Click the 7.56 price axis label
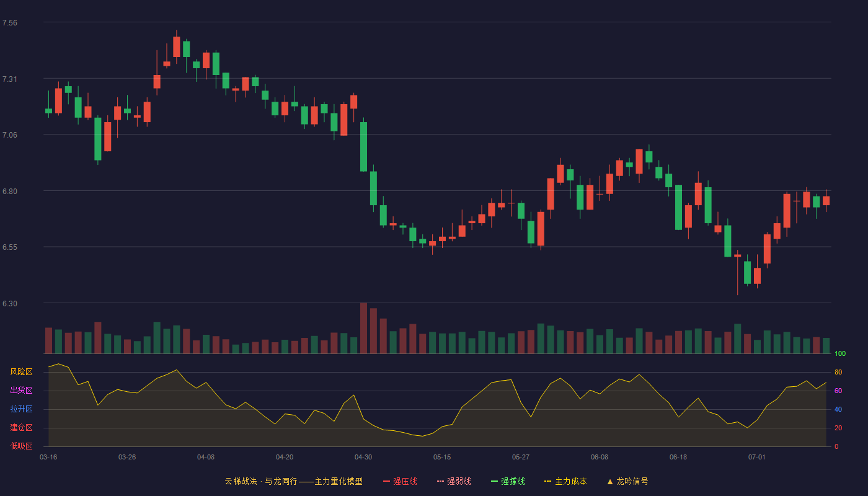Image resolution: width=868 pixels, height=496 pixels. tap(10, 23)
